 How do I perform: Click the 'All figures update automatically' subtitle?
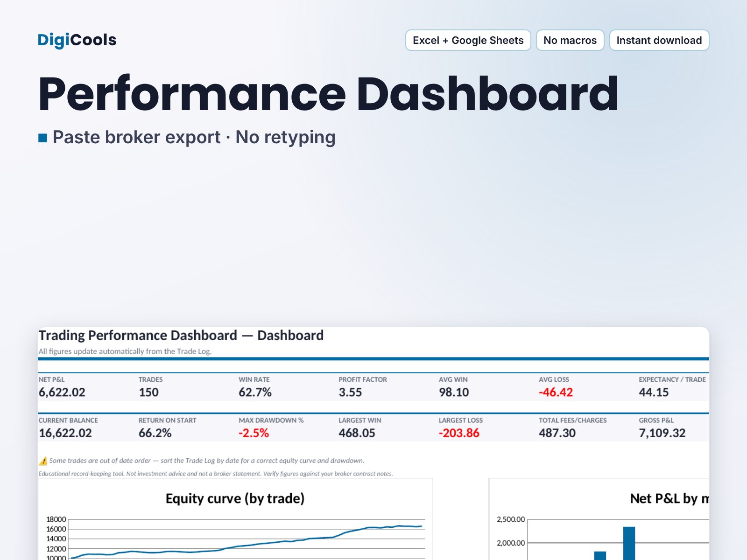(x=125, y=351)
